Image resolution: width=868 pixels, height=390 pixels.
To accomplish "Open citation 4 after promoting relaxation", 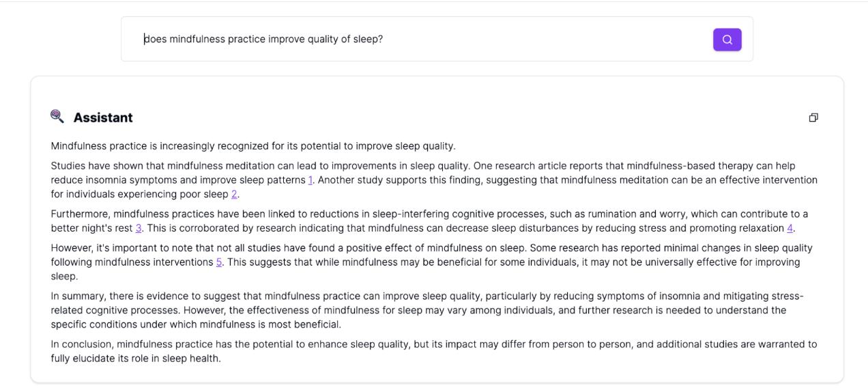I will click(x=790, y=228).
